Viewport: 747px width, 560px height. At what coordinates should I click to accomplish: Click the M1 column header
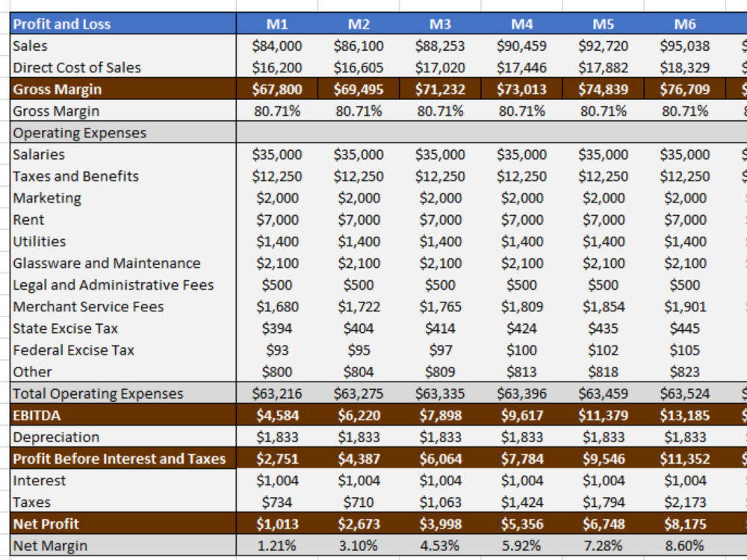point(277,24)
